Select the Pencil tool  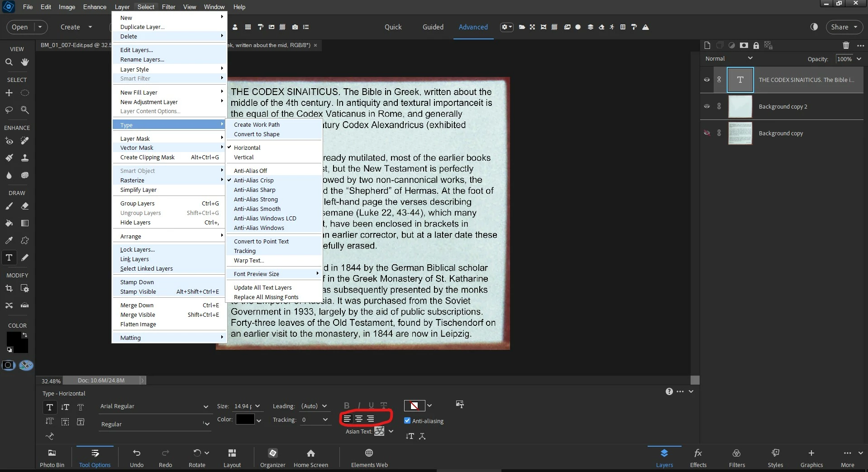pyautogui.click(x=25, y=257)
